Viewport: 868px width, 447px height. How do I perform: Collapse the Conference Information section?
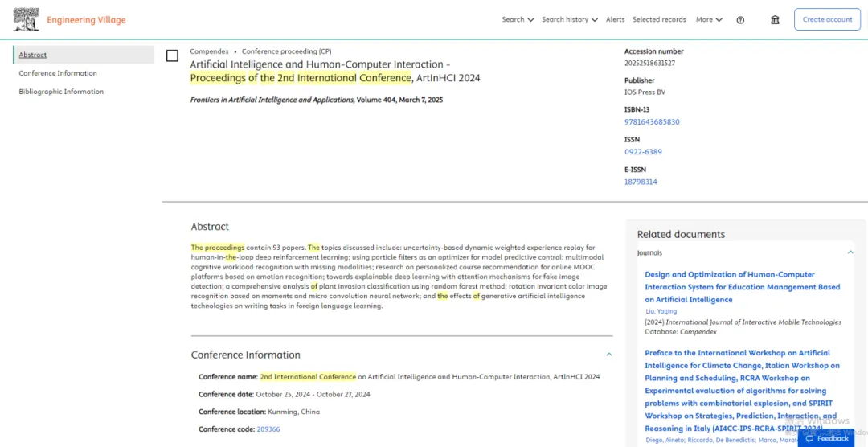(x=608, y=355)
